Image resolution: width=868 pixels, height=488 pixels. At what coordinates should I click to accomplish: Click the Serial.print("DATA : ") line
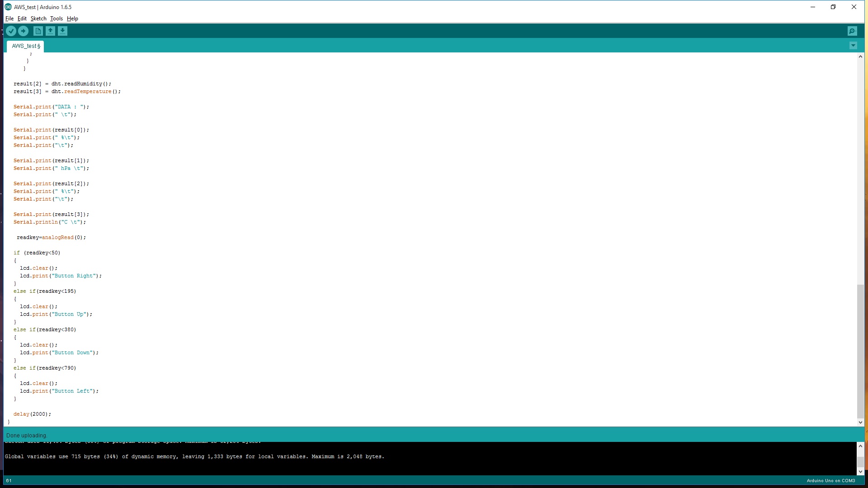click(x=51, y=107)
